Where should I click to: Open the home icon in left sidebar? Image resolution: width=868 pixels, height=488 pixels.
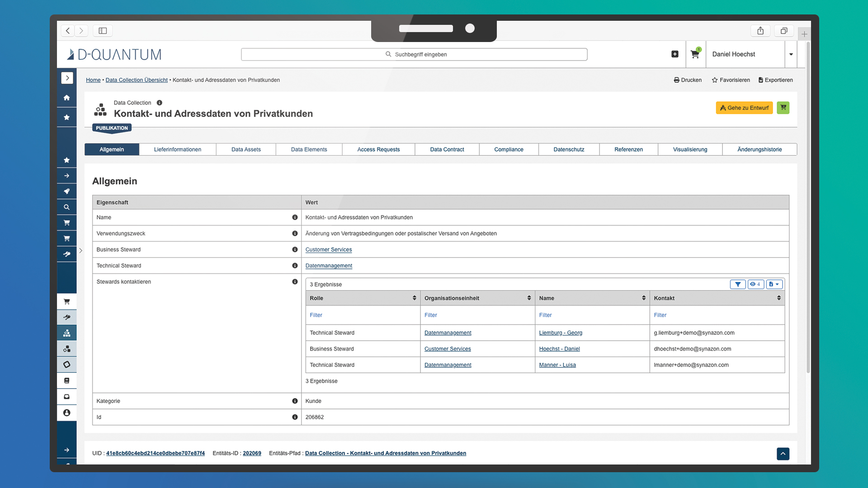click(x=67, y=98)
